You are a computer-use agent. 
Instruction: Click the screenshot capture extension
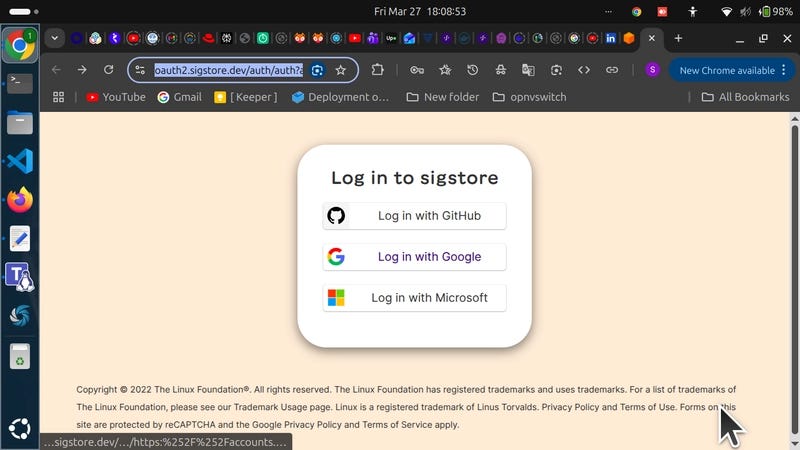click(556, 70)
